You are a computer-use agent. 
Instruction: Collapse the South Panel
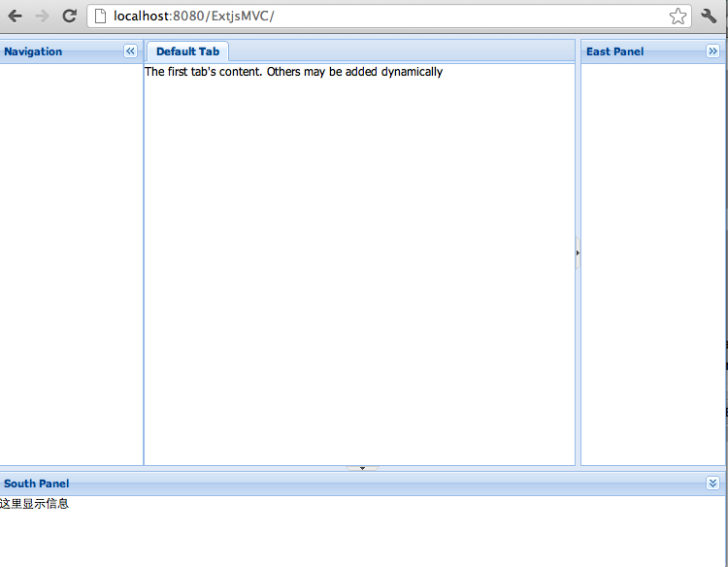712,483
